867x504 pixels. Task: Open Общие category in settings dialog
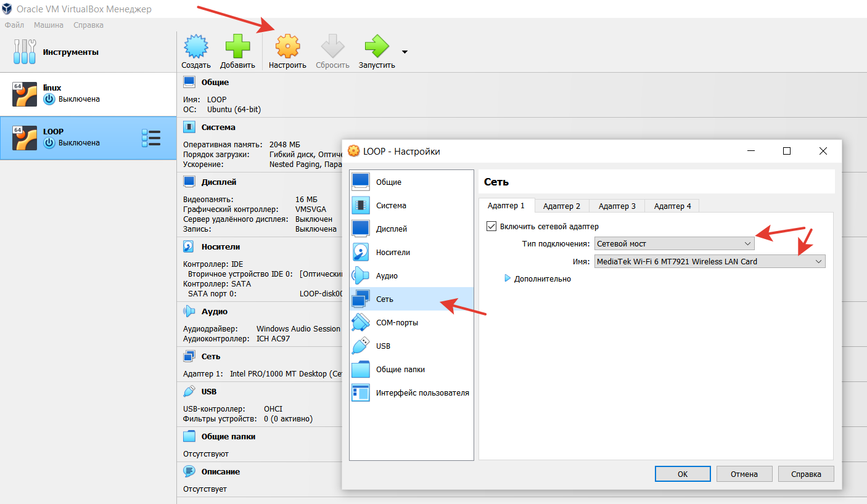point(411,182)
